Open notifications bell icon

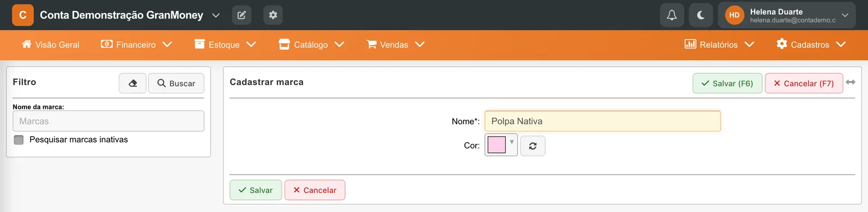tap(672, 15)
